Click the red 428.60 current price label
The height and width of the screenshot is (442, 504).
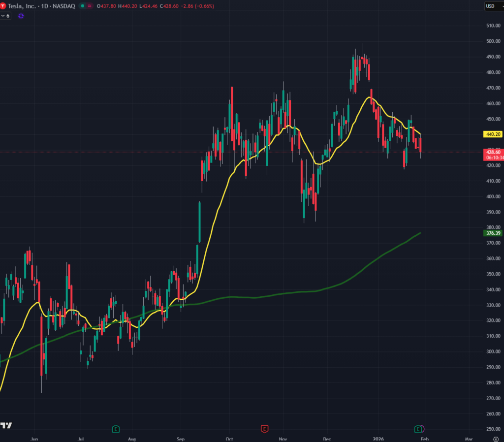click(493, 153)
